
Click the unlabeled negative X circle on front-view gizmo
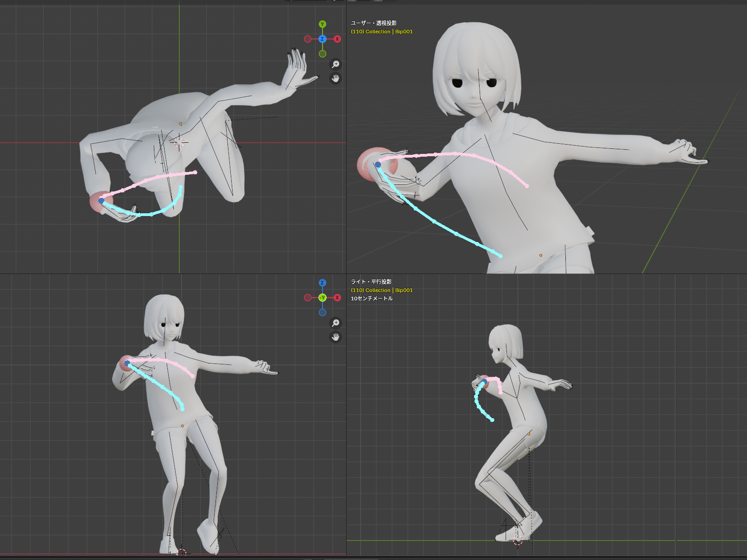tap(308, 298)
